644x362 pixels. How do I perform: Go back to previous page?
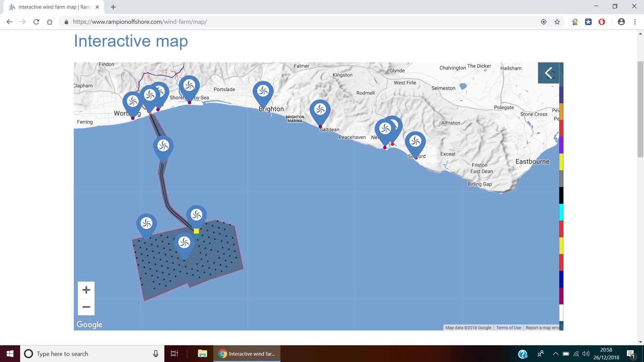(9, 22)
